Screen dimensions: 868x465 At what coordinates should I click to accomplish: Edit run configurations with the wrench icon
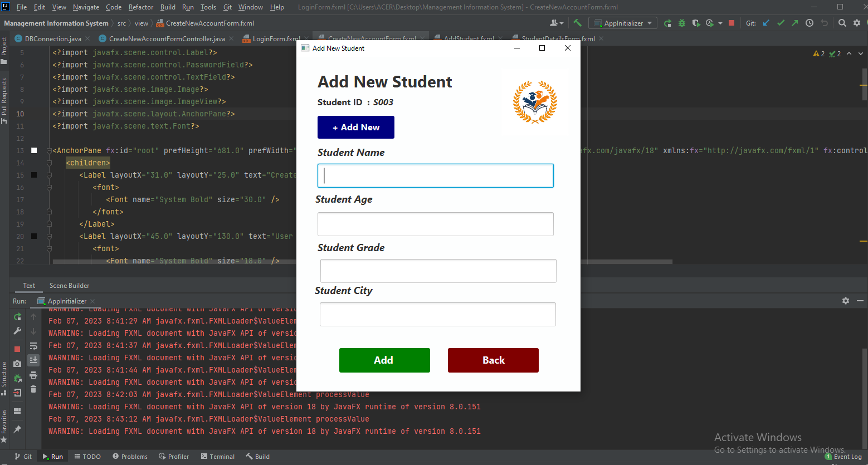[17, 330]
